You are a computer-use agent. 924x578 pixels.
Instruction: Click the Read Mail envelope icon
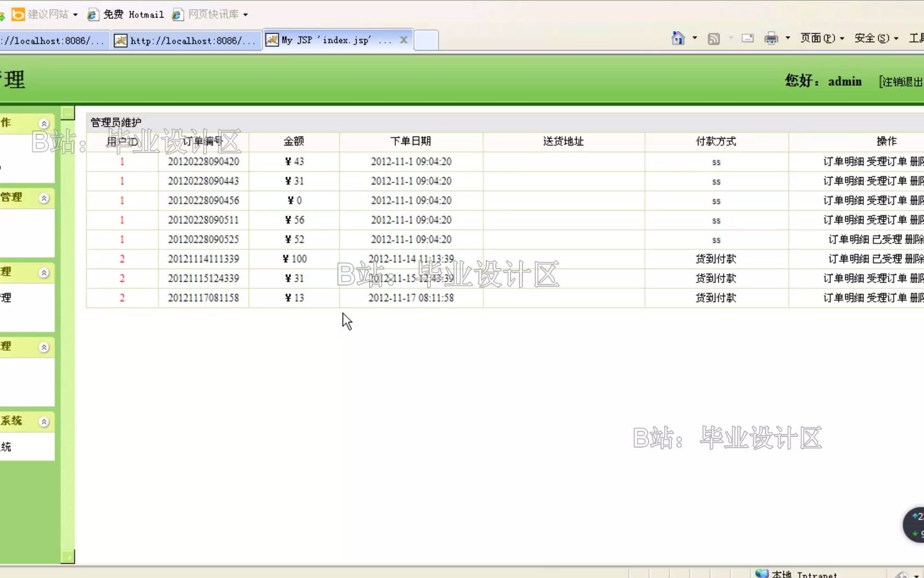747,38
